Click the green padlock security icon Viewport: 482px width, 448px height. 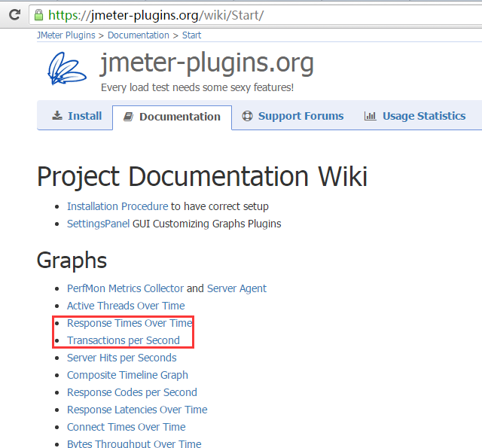(x=38, y=14)
